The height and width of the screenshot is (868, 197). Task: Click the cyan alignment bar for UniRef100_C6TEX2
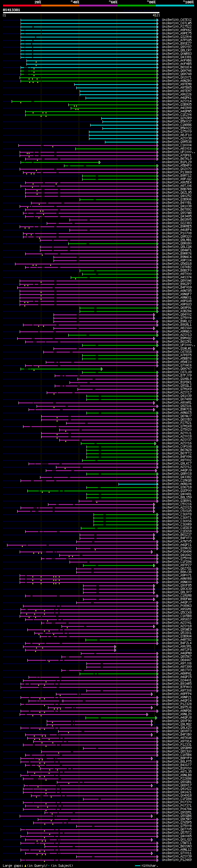[89, 20]
